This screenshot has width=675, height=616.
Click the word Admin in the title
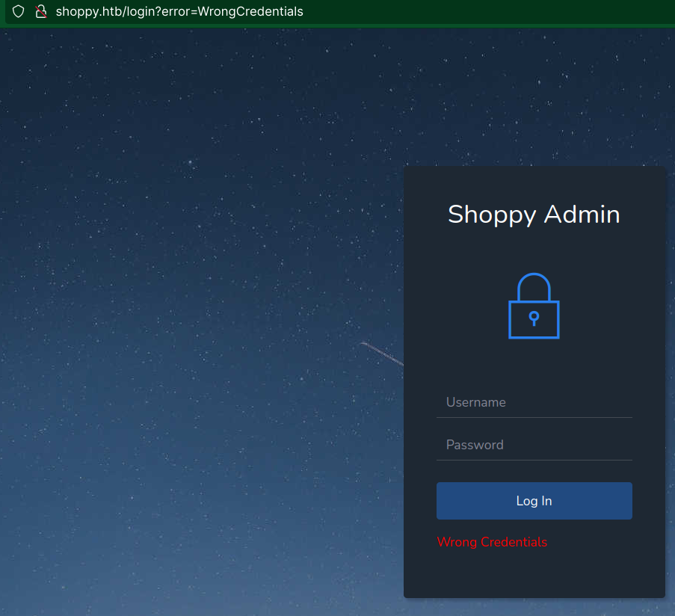[582, 214]
